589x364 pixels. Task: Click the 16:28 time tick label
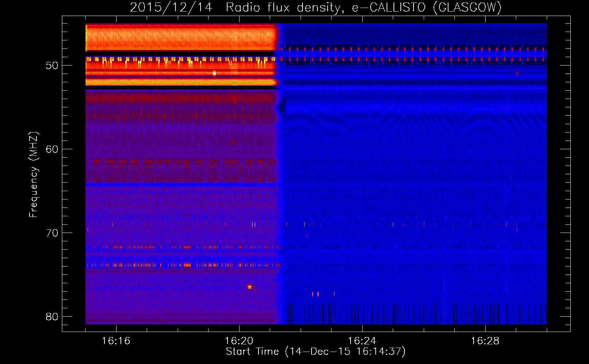click(485, 341)
